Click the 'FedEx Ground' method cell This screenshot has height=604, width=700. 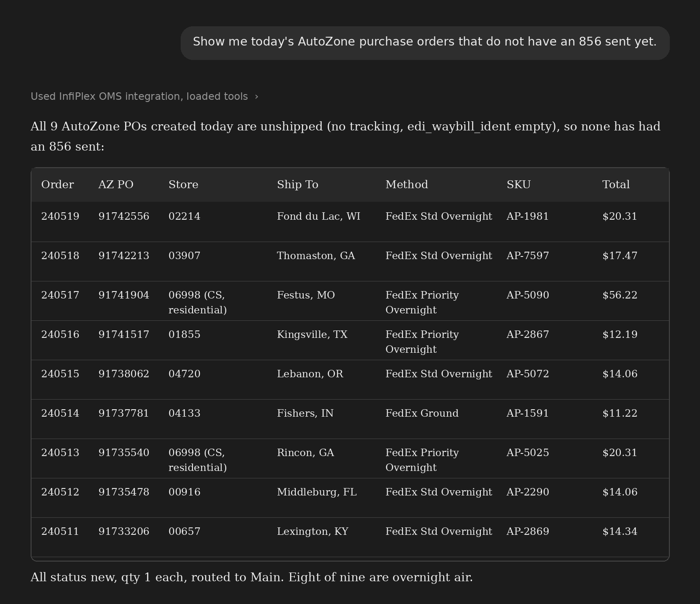point(422,414)
